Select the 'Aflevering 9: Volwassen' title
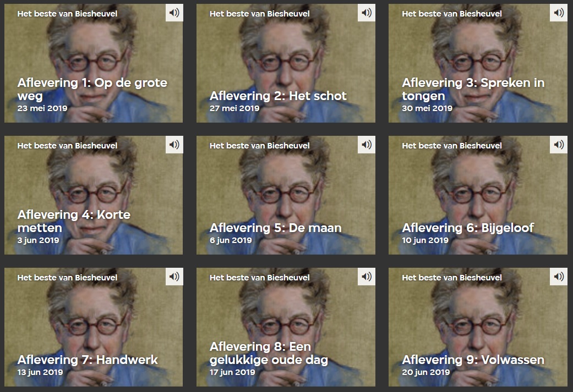Image resolution: width=573 pixels, height=392 pixels. 473,360
